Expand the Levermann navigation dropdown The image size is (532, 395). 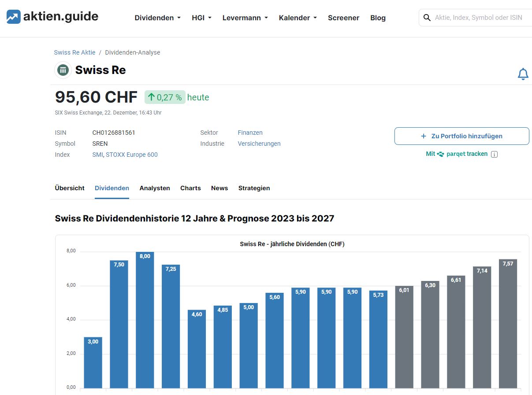(245, 18)
